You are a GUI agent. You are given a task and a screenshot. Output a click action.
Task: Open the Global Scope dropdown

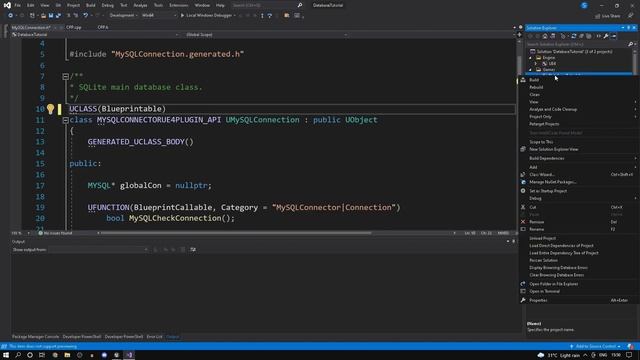point(266,35)
